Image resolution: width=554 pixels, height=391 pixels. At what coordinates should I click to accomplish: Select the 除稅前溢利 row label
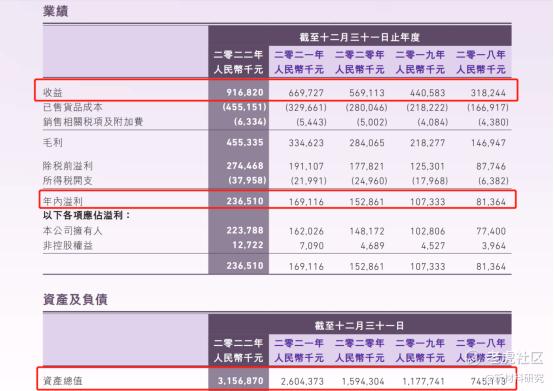[67, 166]
